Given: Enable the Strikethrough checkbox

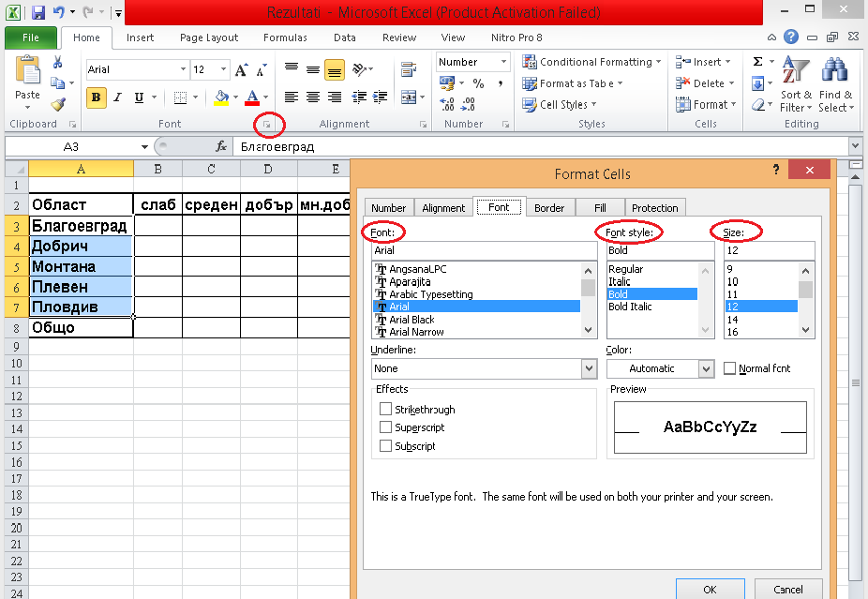Looking at the screenshot, I should (x=385, y=410).
